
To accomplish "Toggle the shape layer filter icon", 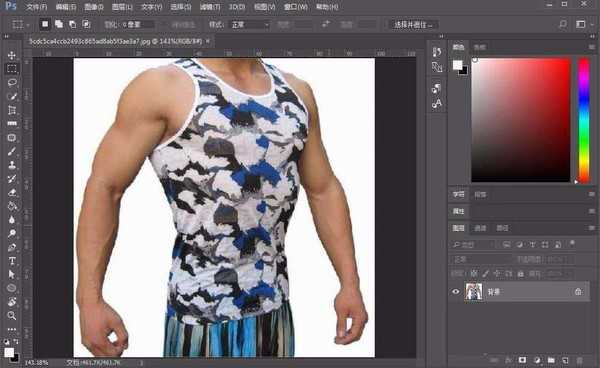I will 545,244.
